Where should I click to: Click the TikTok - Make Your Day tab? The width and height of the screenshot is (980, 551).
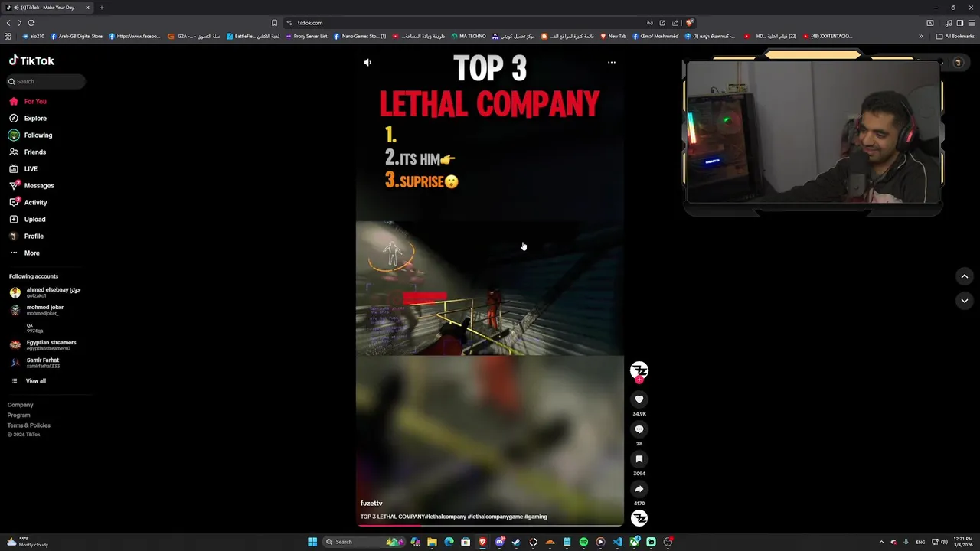46,8
